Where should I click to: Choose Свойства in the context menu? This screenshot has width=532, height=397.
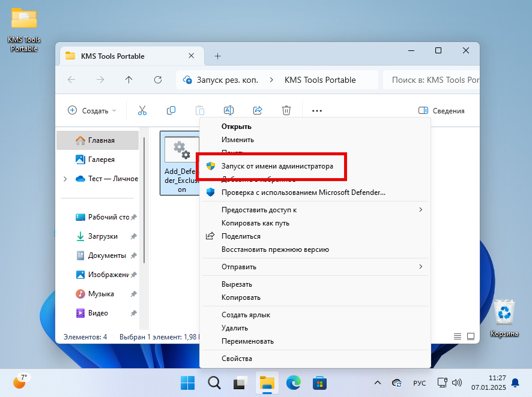(x=237, y=359)
